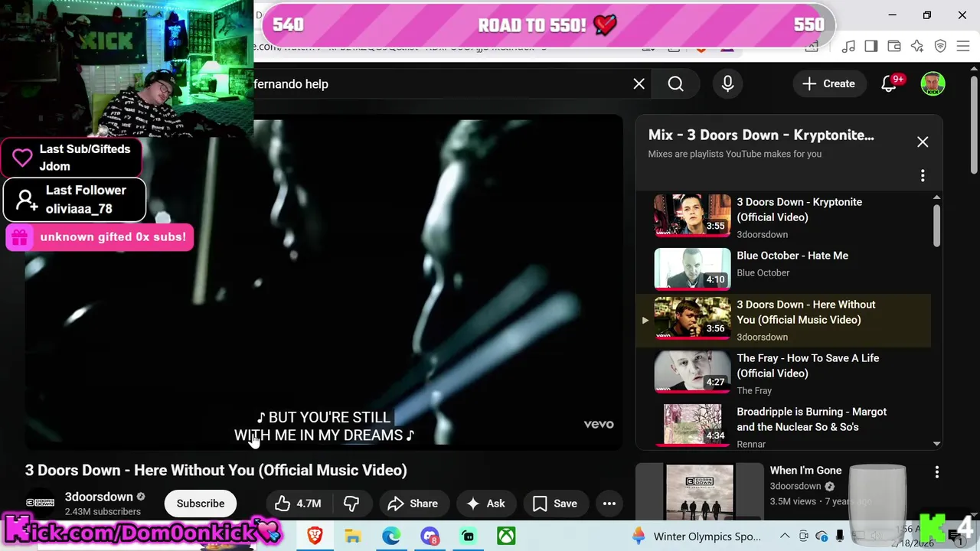Viewport: 980px width, 551px height.
Task: Click the video player area
Action: (324, 282)
